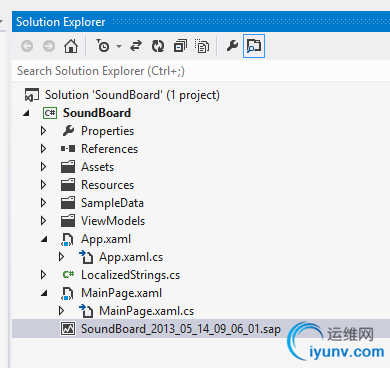The width and height of the screenshot is (390, 368).
Task: Select SampleData folder name
Action: pos(112,203)
